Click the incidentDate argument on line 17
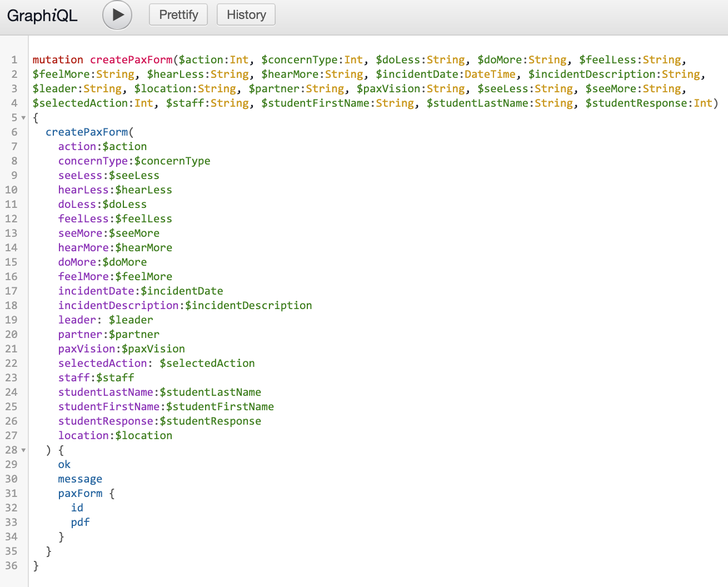The width and height of the screenshot is (728, 587). (x=96, y=291)
